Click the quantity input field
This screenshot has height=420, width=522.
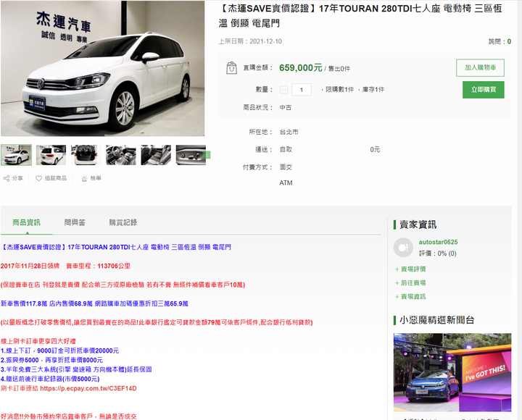pyautogui.click(x=302, y=90)
